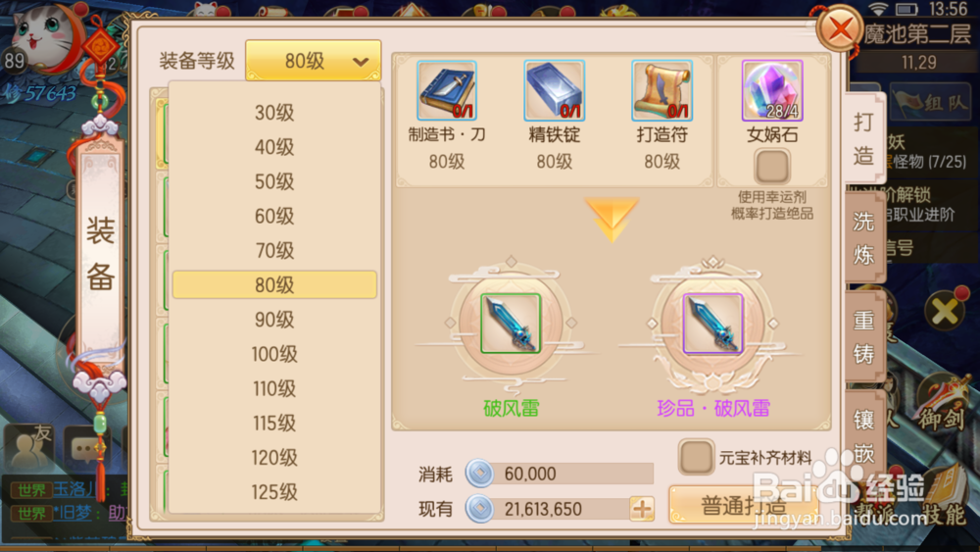The image size is (980, 552).
Task: Tap the 打造符 scroll material icon
Action: click(661, 90)
